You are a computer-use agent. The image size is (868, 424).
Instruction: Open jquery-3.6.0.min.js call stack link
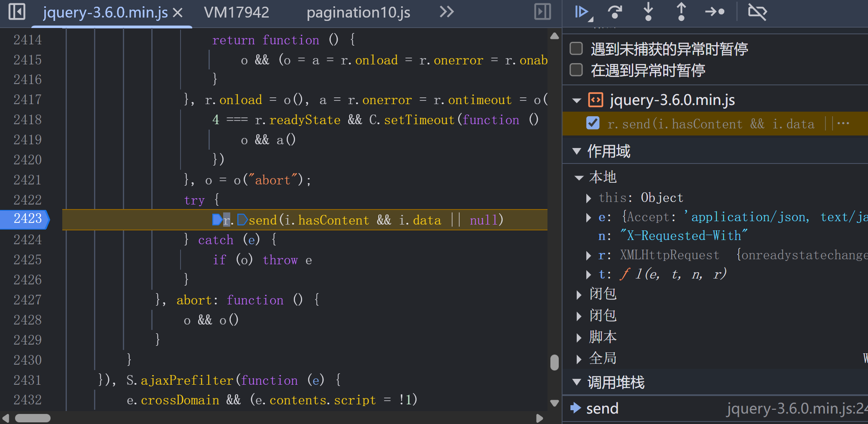click(x=797, y=409)
